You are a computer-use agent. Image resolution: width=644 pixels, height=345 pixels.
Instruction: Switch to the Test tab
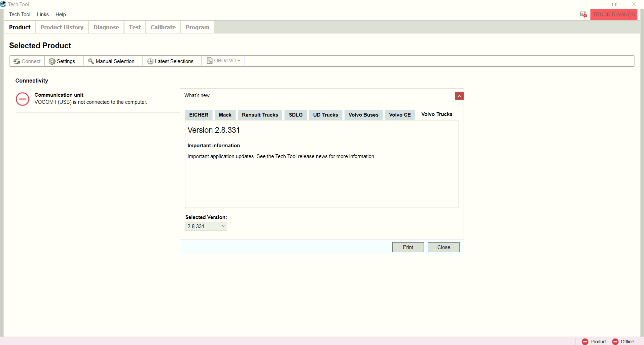tap(135, 27)
